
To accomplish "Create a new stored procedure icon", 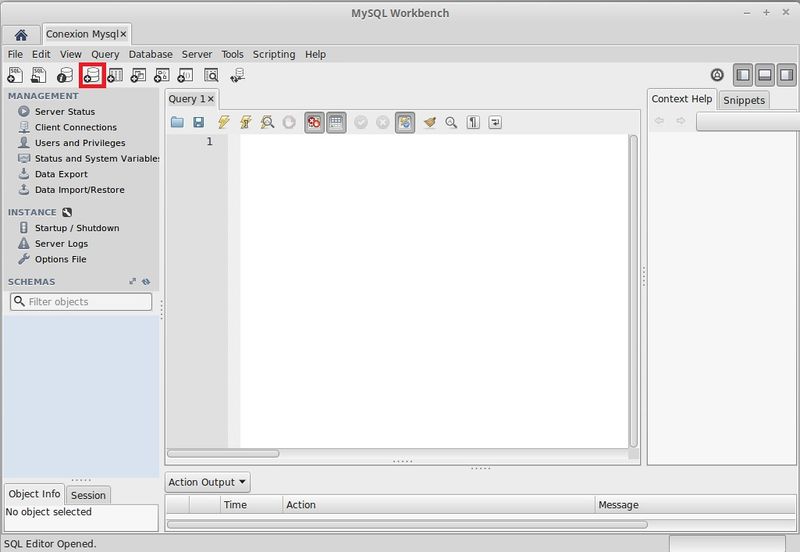I will point(162,76).
